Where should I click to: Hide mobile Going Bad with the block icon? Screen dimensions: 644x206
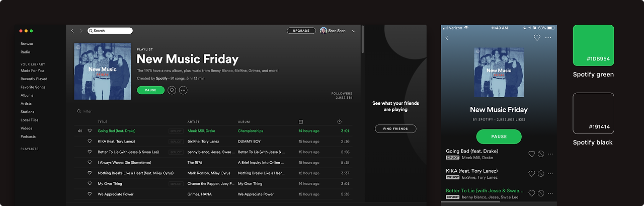pos(541,154)
